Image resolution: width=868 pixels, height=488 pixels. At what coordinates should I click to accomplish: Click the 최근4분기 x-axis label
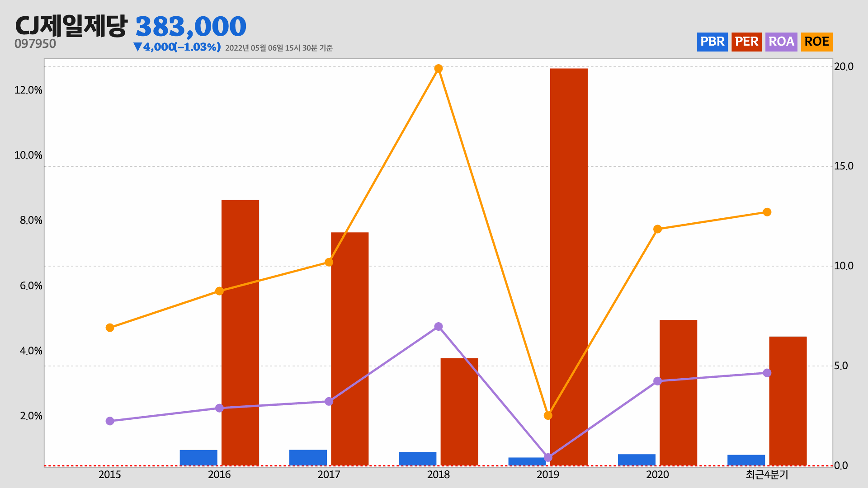767,474
